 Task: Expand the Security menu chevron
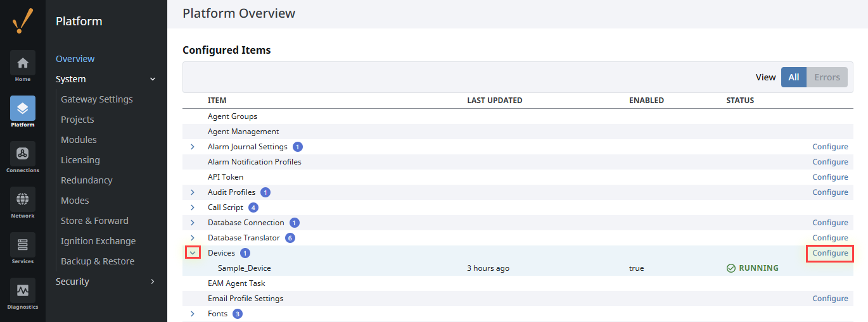click(153, 282)
